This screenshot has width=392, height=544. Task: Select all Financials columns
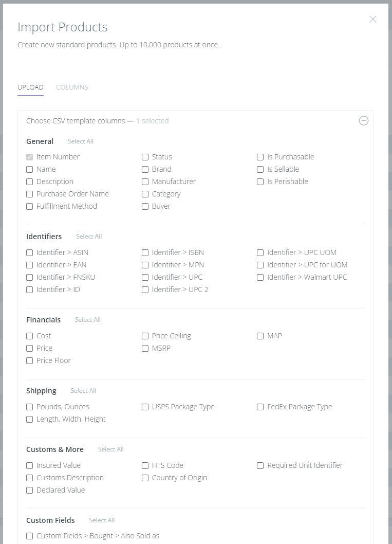(88, 319)
